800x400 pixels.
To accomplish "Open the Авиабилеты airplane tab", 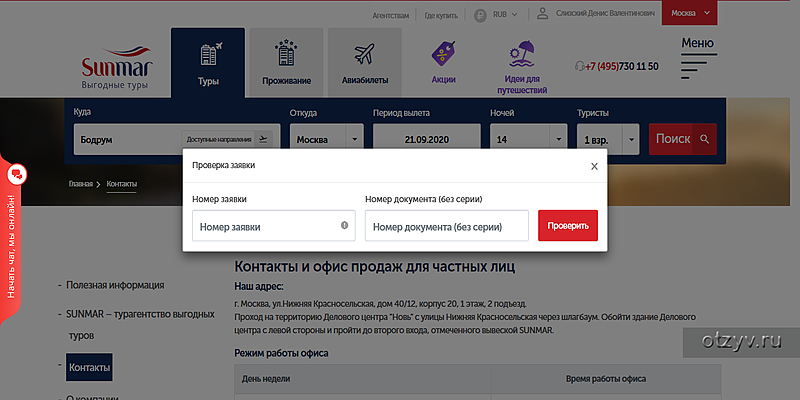I will click(364, 63).
